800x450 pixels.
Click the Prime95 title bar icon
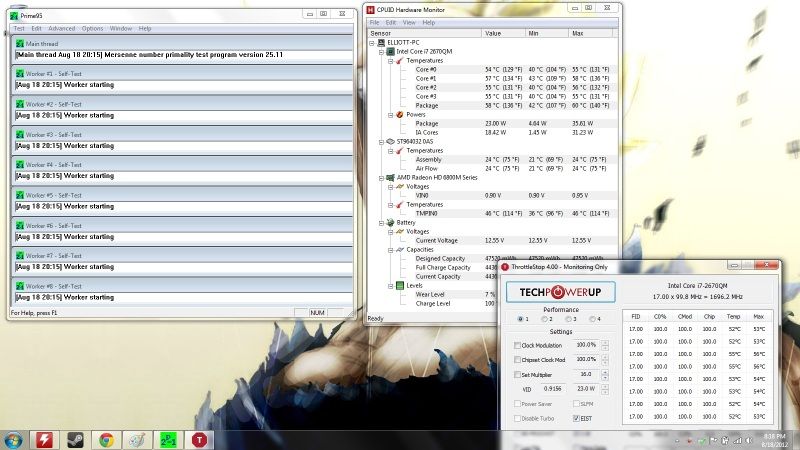coord(14,16)
